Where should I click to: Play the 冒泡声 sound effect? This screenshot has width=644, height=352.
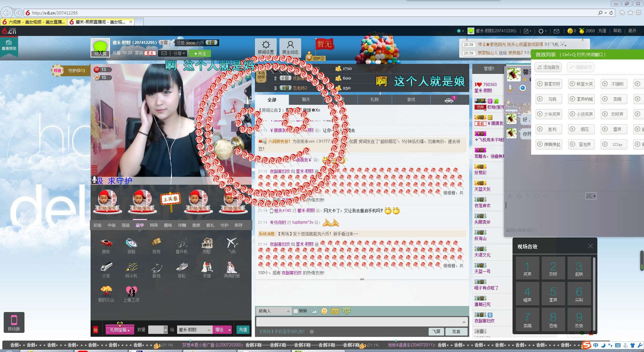(581, 144)
